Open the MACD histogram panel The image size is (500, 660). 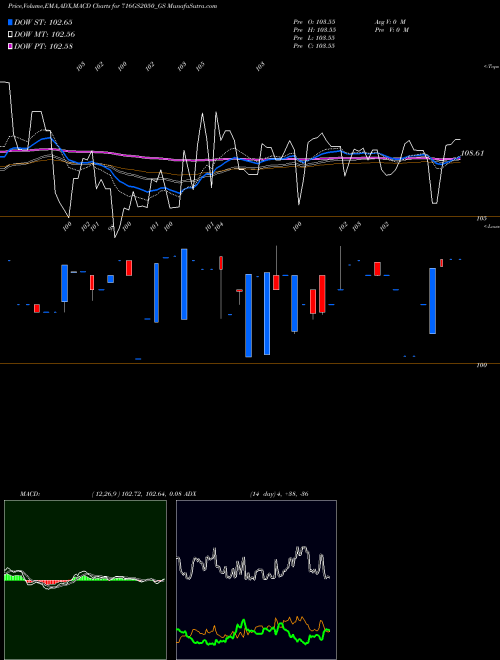[x=85, y=580]
